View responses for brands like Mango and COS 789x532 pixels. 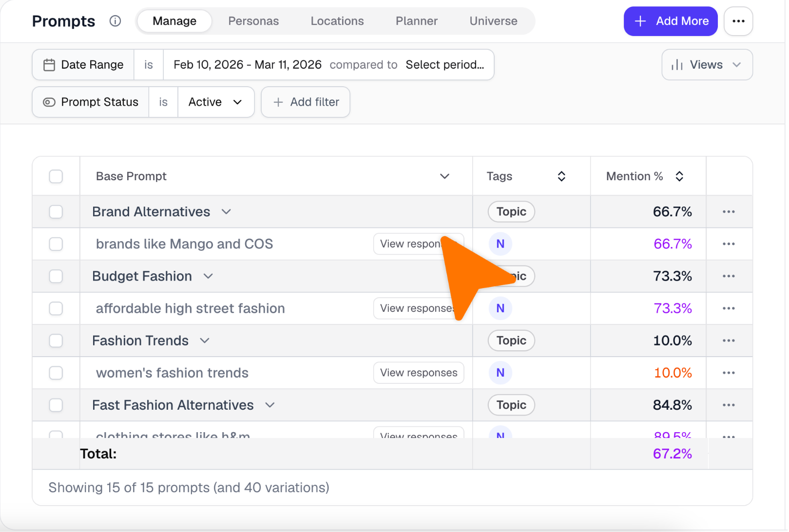(418, 244)
